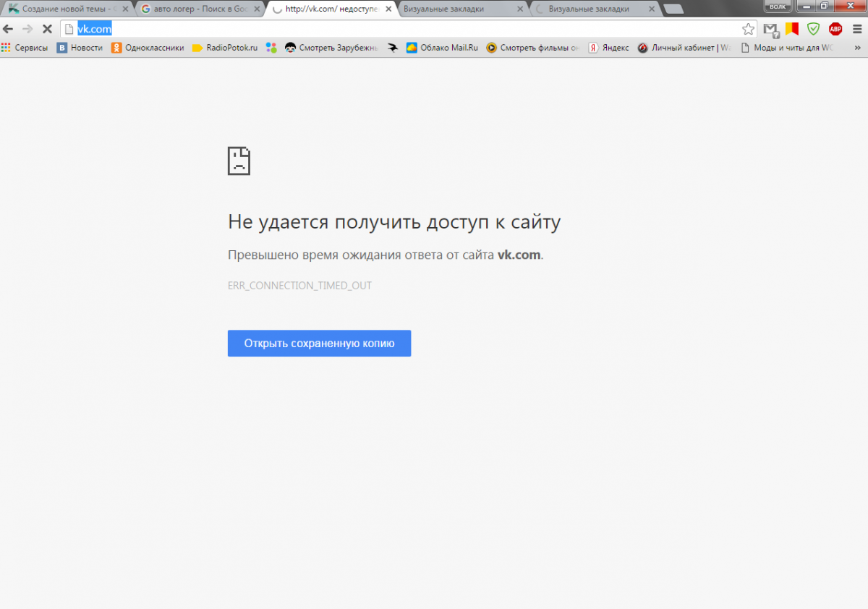Open the yellow-red bookmarks extension icon

[x=792, y=29]
